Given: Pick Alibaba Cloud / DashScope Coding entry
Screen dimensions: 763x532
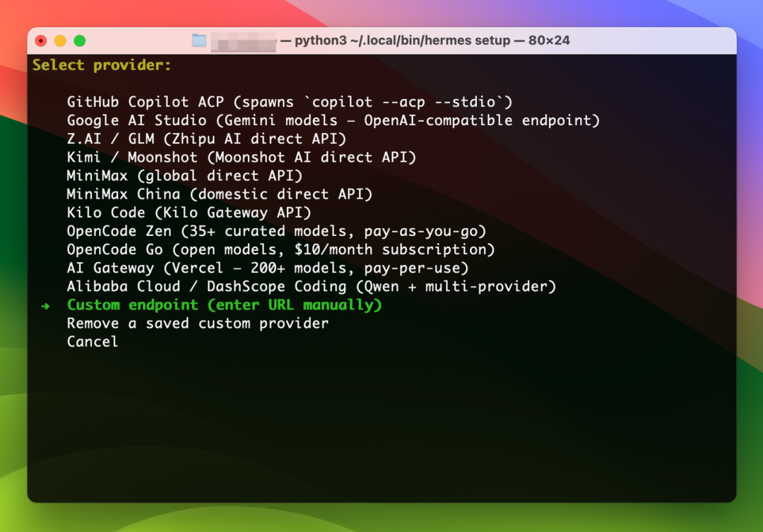Looking at the screenshot, I should (x=312, y=287).
